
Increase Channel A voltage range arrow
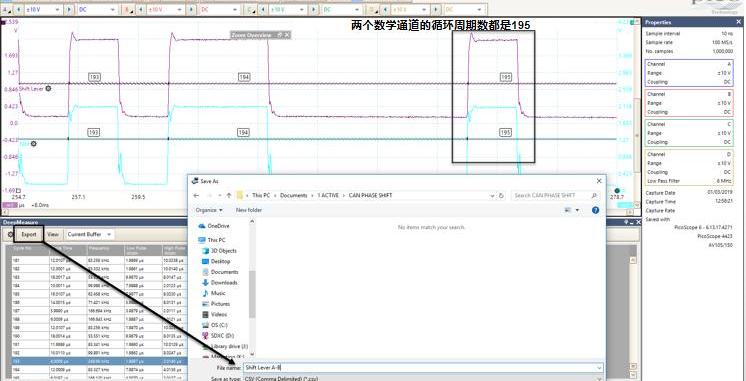pyautogui.click(x=69, y=9)
